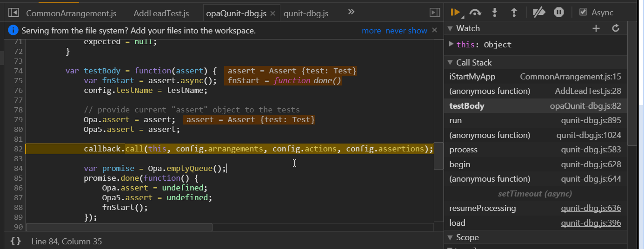644x249 pixels.
Task: Select begin call stack frame
Action: (x=535, y=164)
